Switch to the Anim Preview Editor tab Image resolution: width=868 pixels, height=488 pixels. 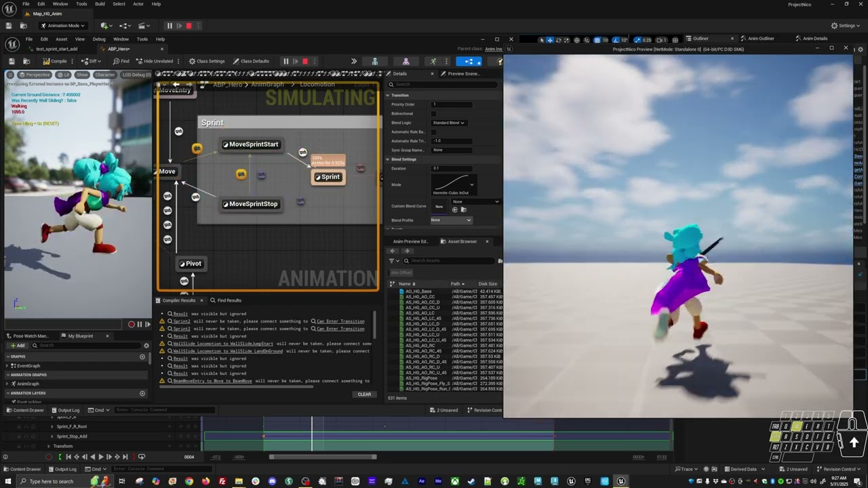click(410, 241)
